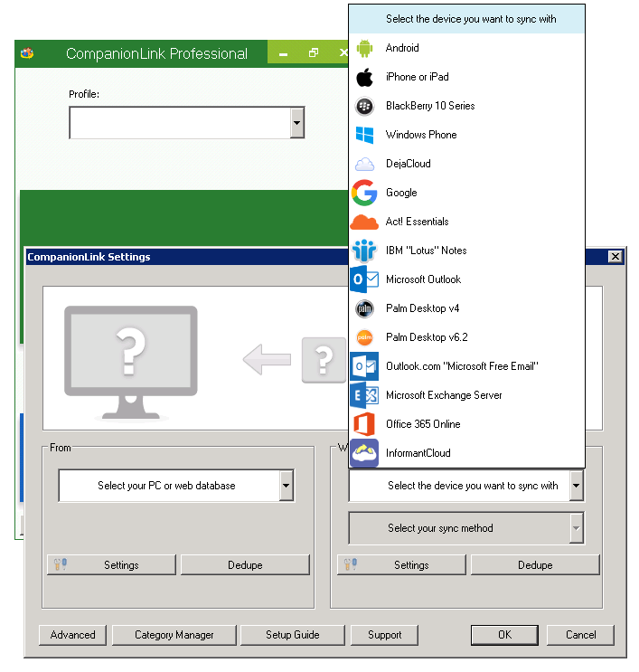Click arrow of device sync combo box
The height and width of the screenshot is (672, 639).
(x=576, y=486)
